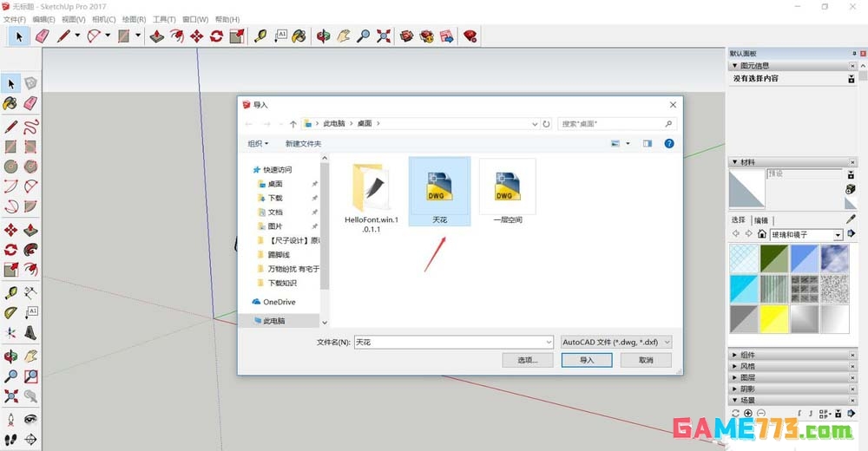The image size is (868, 451).
Task: Select the Look Around eye tool
Action: [30, 420]
